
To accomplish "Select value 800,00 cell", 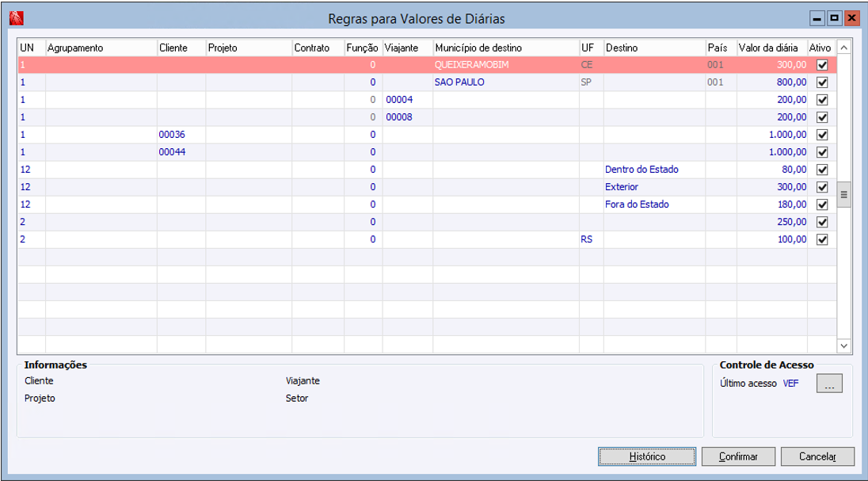I will pyautogui.click(x=771, y=82).
